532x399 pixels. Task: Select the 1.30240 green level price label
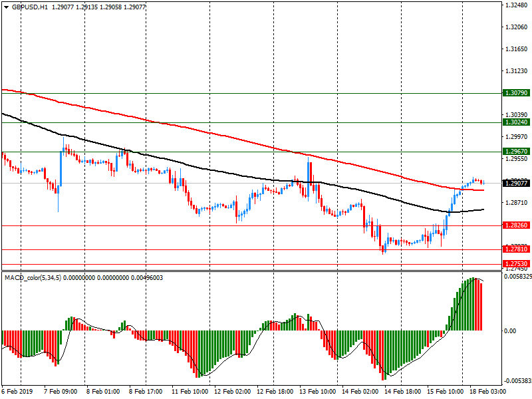pyautogui.click(x=516, y=122)
